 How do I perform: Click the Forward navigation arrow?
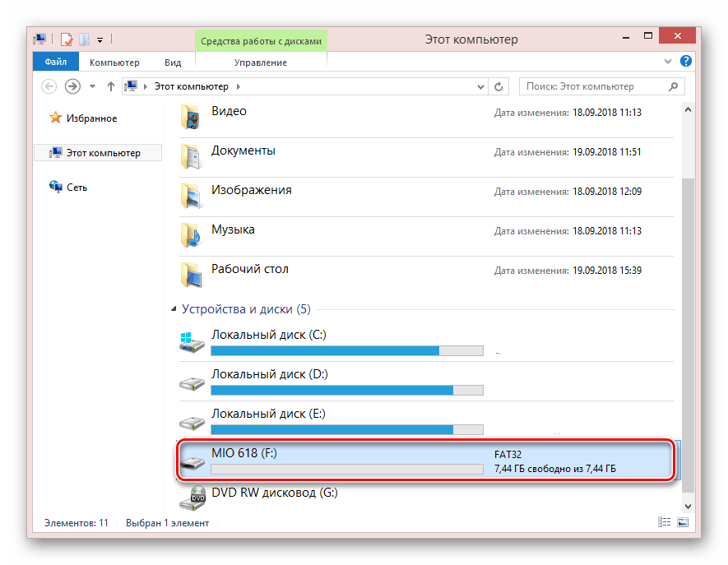pos(72,86)
